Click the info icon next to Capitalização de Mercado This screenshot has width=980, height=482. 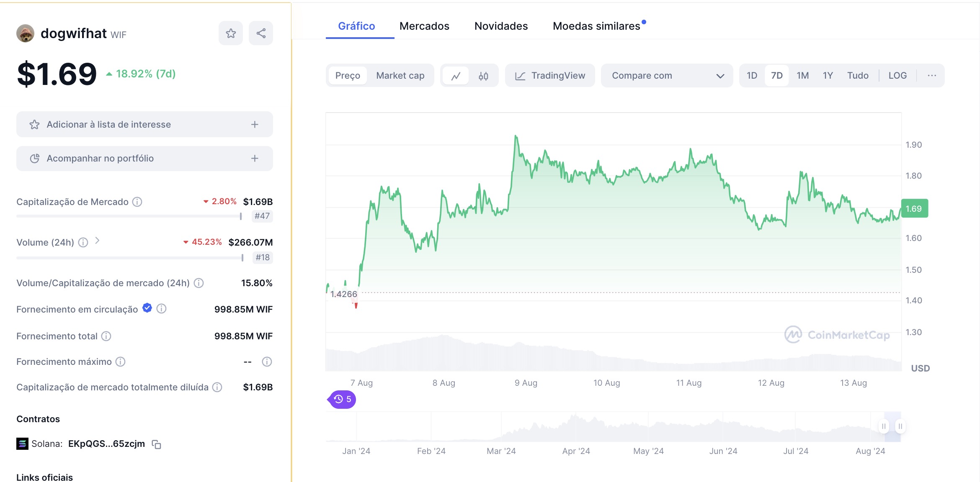pos(137,202)
